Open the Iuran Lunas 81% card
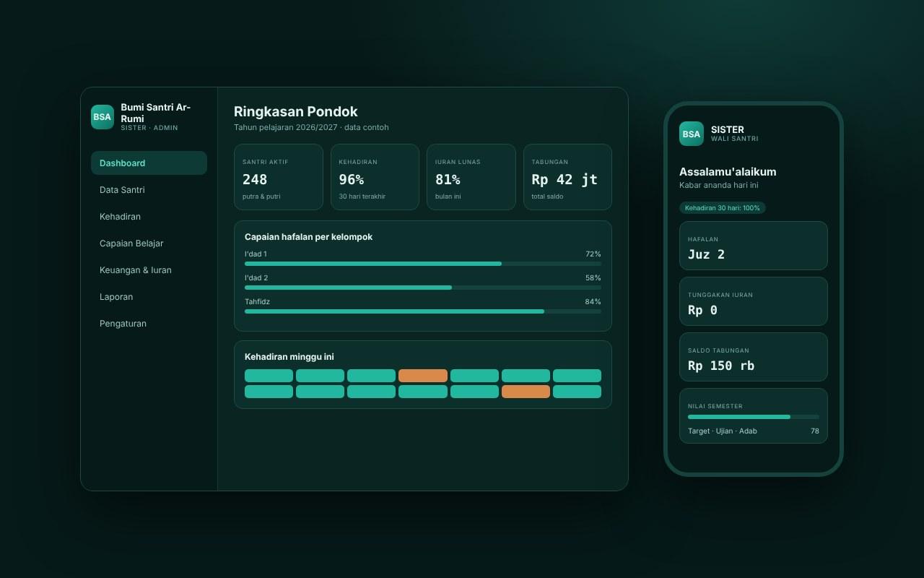Viewport: 924px width, 578px height. [471, 177]
